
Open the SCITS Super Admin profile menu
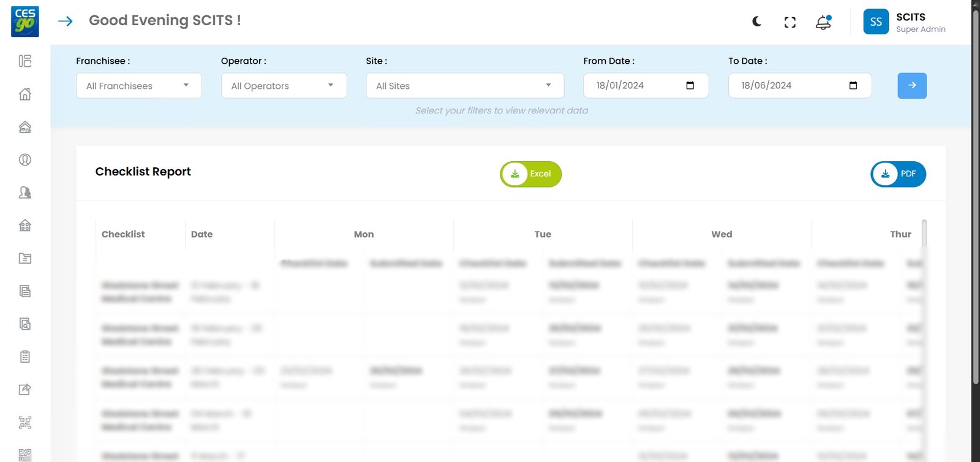(x=905, y=23)
